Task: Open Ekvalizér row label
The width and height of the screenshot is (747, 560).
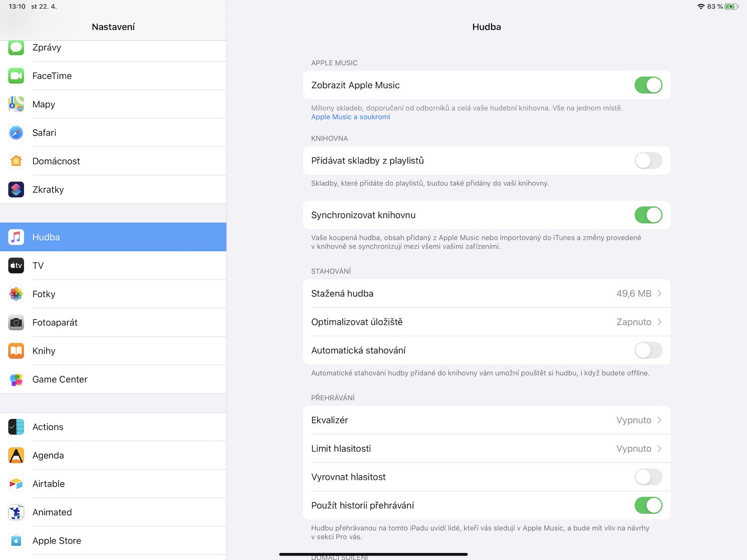Action: pos(330,420)
